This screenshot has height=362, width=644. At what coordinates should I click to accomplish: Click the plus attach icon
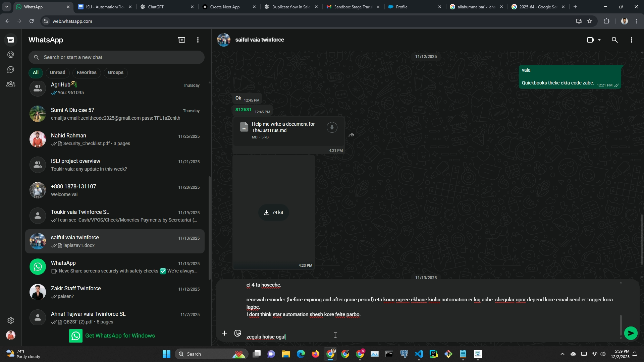pos(224,333)
